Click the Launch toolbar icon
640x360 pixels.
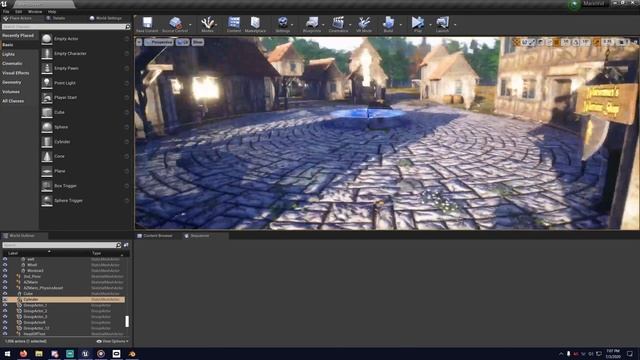[x=442, y=22]
